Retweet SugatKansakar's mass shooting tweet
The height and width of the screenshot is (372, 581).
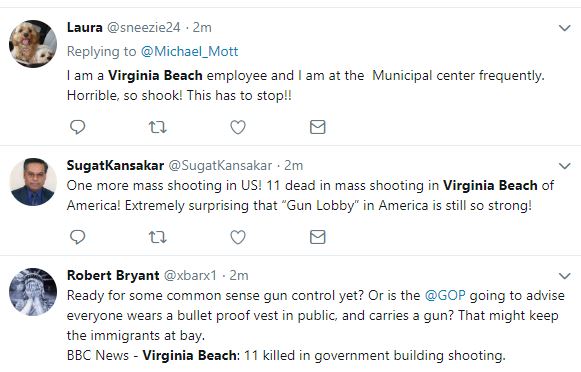(x=157, y=237)
